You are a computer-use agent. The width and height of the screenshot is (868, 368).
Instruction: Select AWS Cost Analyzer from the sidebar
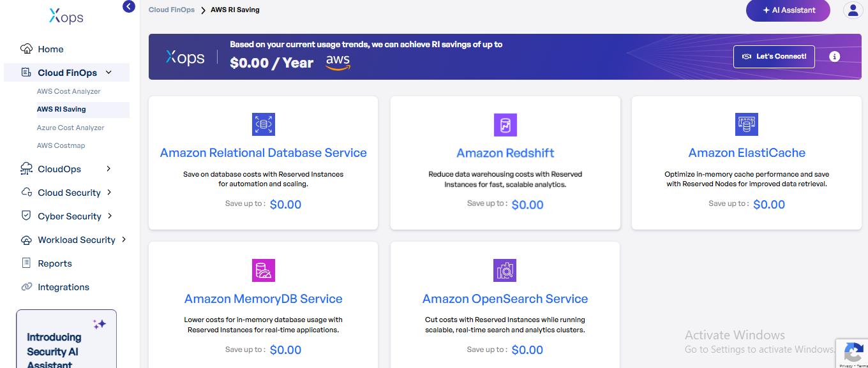tap(68, 91)
